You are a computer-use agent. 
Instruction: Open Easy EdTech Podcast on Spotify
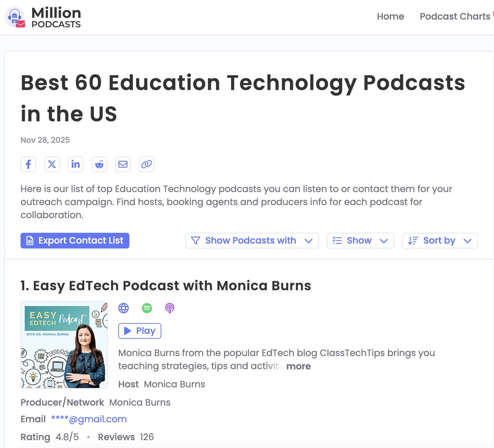coord(147,308)
